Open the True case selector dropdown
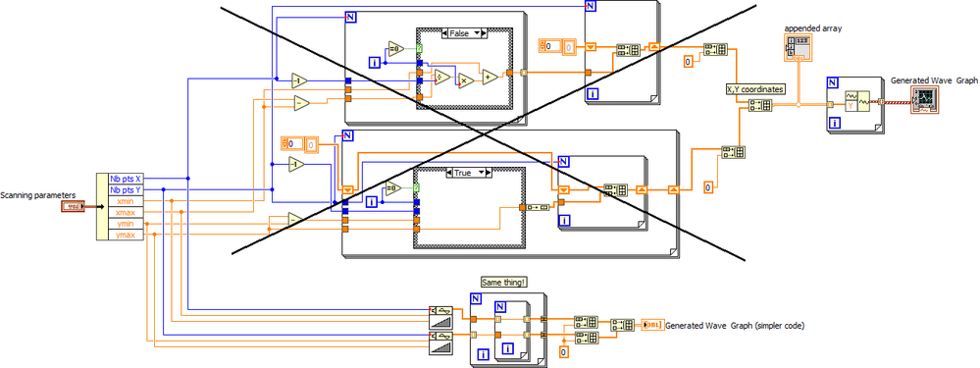 click(469, 172)
